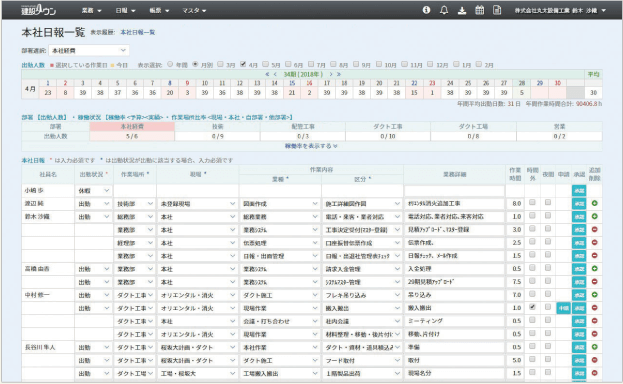The image size is (623, 384).
Task: Select the 配管工事 department cell
Action: 303,127
